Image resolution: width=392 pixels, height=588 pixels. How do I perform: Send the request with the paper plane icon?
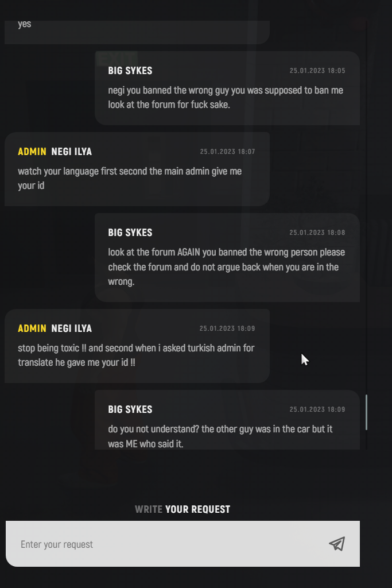point(337,544)
